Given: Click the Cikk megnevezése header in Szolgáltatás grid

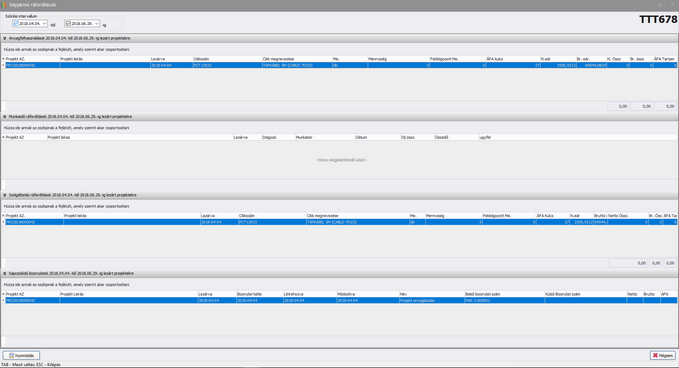Looking at the screenshot, I should point(358,216).
